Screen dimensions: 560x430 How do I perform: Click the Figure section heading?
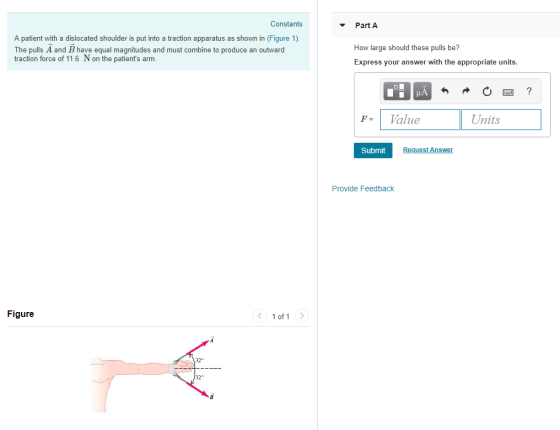point(20,314)
